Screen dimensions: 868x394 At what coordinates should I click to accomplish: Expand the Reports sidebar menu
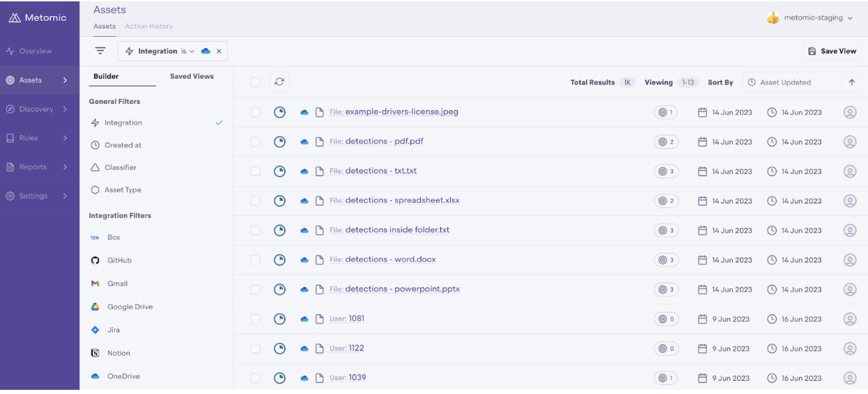pyautogui.click(x=65, y=167)
